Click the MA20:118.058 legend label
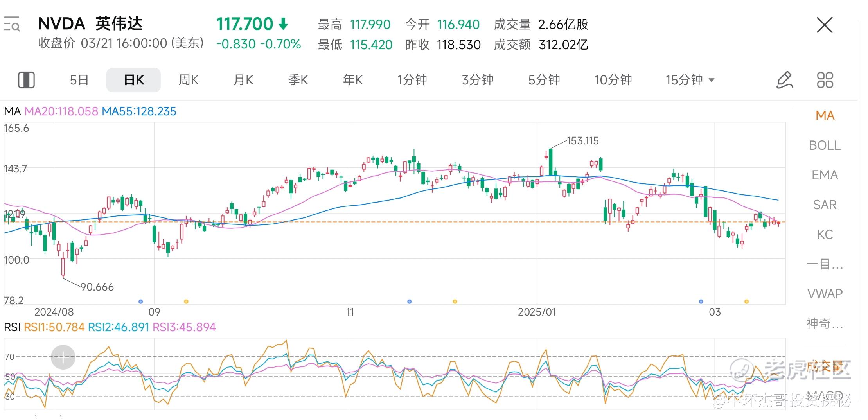The width and height of the screenshot is (868, 420). click(x=61, y=111)
